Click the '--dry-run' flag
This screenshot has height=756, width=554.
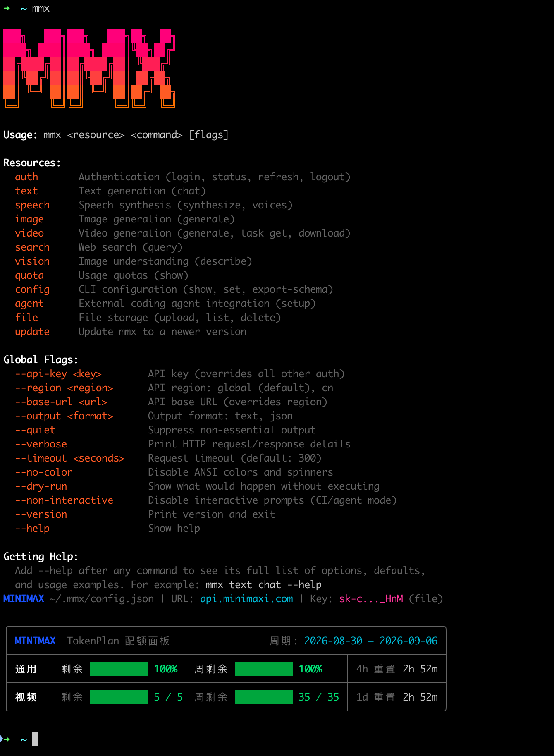[41, 486]
